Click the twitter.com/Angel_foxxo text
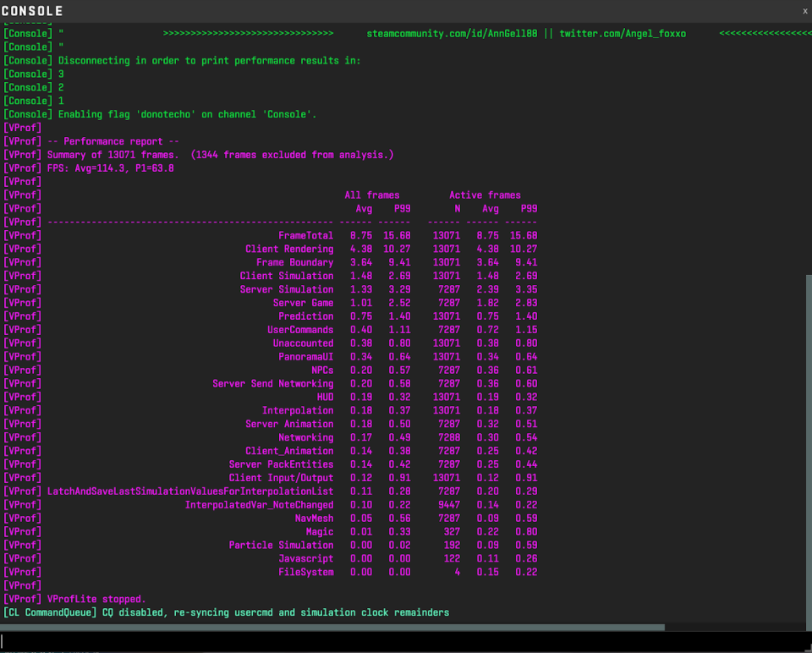Image resolution: width=812 pixels, height=653 pixels. (x=623, y=34)
